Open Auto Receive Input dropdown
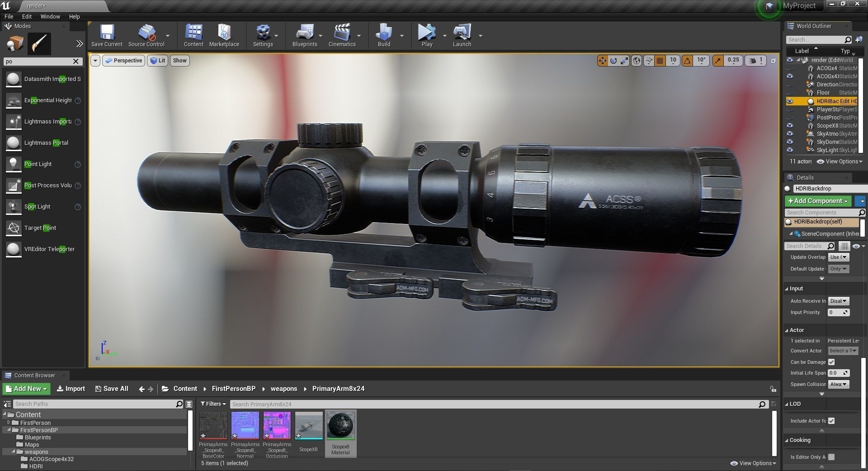 (x=839, y=301)
